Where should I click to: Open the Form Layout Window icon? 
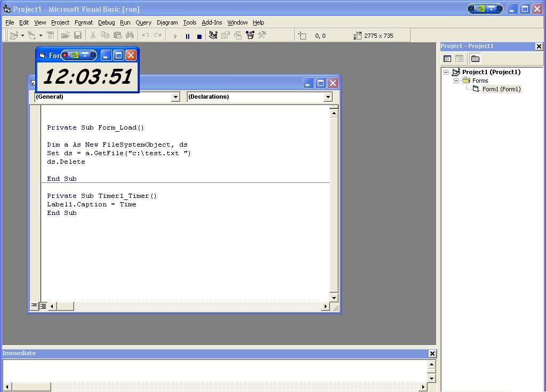pos(238,35)
